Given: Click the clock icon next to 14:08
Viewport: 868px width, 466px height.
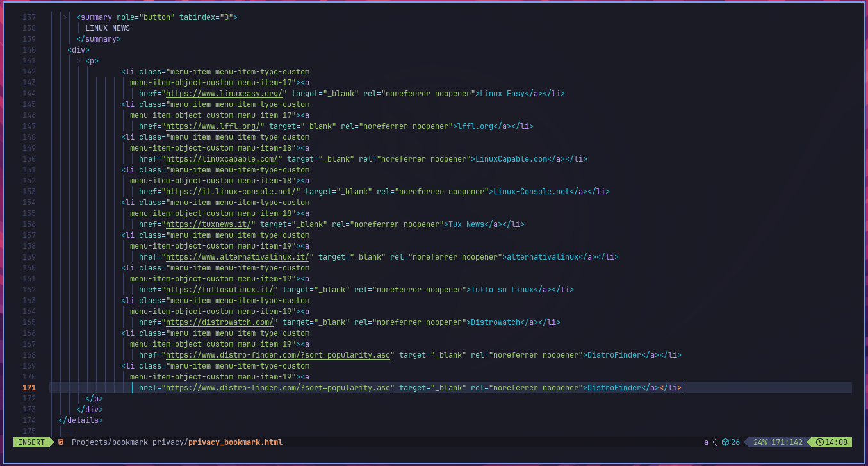Looking at the screenshot, I should tap(819, 442).
